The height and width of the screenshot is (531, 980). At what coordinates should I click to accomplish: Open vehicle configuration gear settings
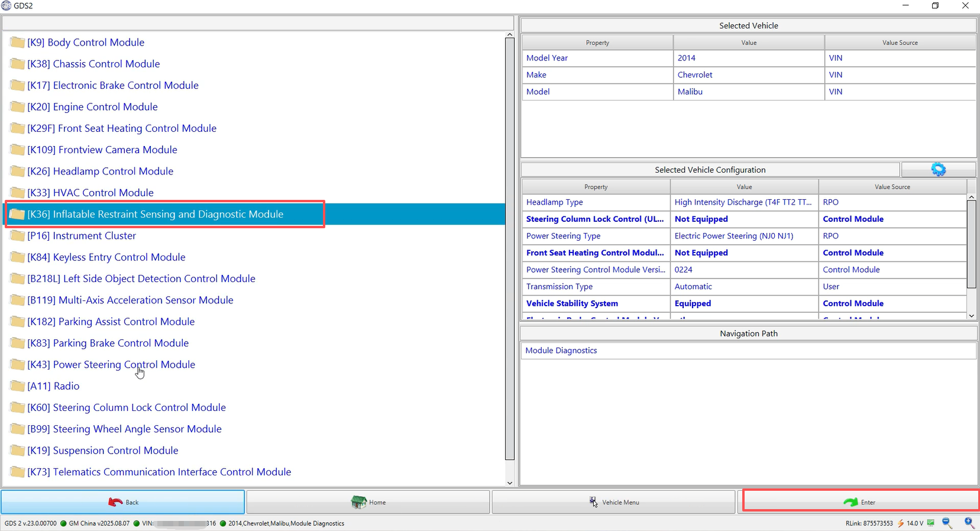pyautogui.click(x=938, y=170)
